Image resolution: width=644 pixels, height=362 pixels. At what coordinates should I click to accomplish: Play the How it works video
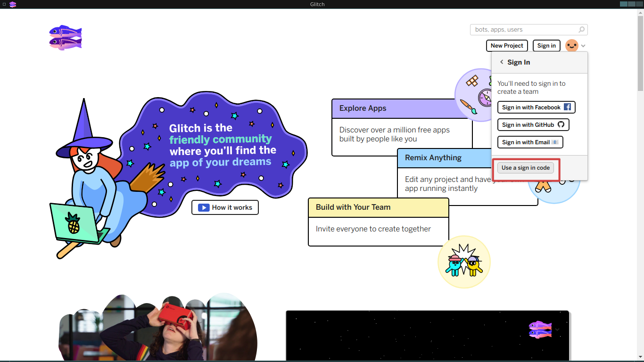pos(225,207)
